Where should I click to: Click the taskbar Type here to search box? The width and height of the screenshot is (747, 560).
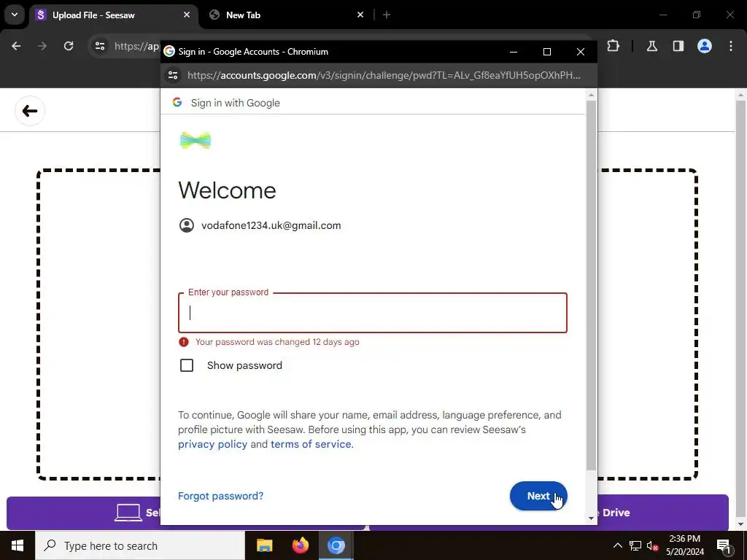point(139,545)
